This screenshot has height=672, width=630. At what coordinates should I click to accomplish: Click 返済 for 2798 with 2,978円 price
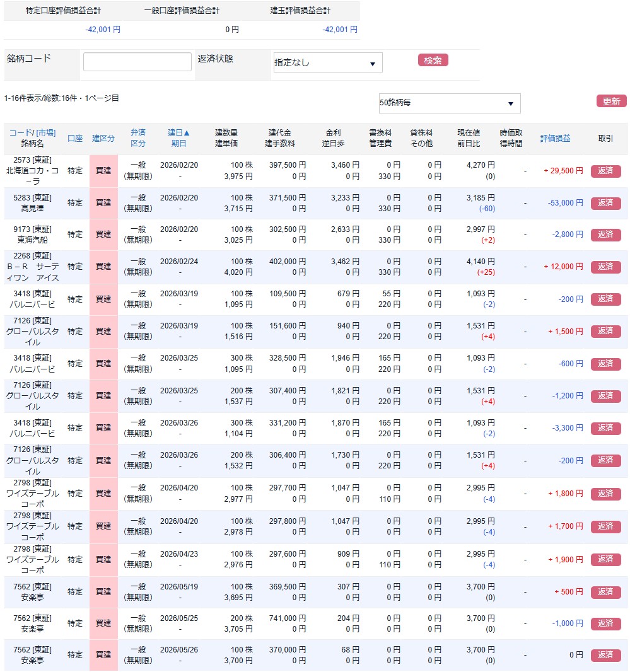point(605,526)
